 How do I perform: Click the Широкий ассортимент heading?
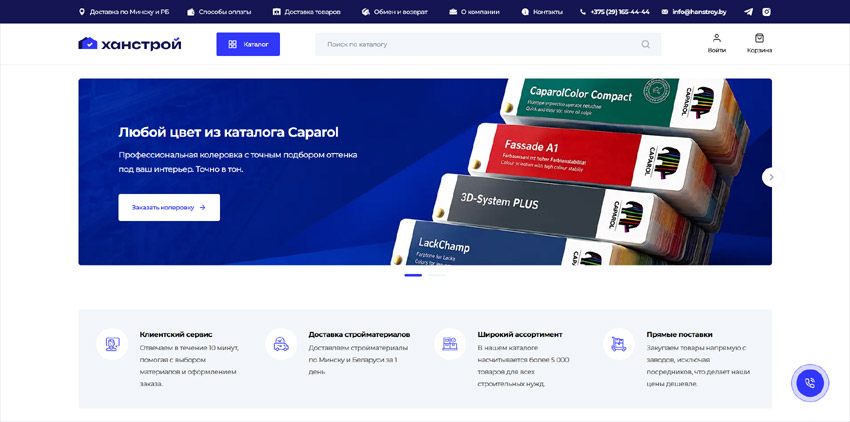(520, 335)
